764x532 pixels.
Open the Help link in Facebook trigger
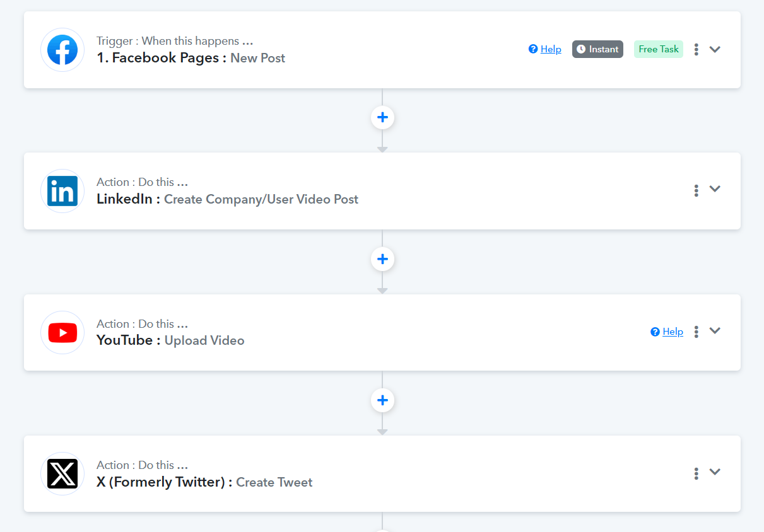[551, 49]
